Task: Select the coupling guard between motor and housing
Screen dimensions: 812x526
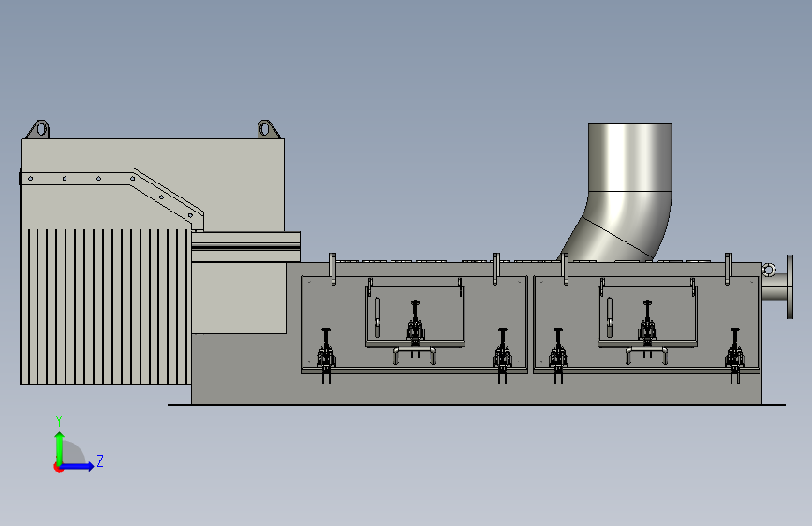Action: 245,247
